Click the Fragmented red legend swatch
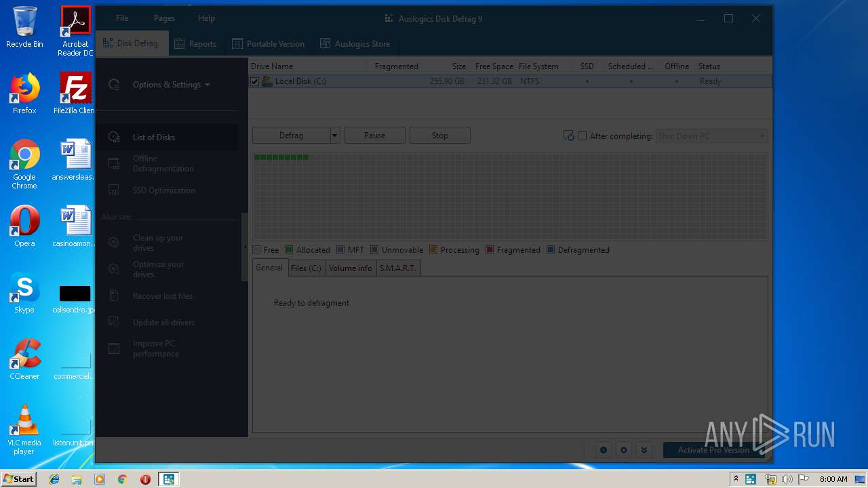Screen dimensions: 868x488 click(x=490, y=250)
